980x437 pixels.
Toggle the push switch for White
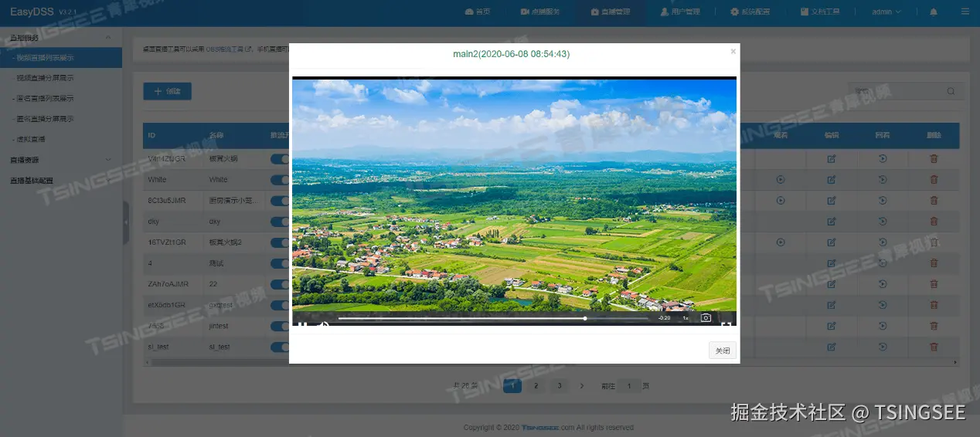point(280,179)
